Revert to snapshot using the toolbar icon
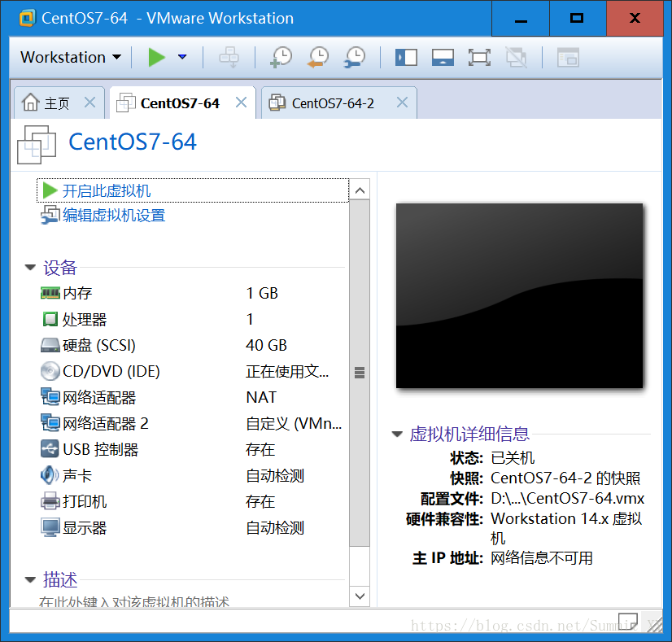Screen dimensions: 672x642 coord(318,57)
